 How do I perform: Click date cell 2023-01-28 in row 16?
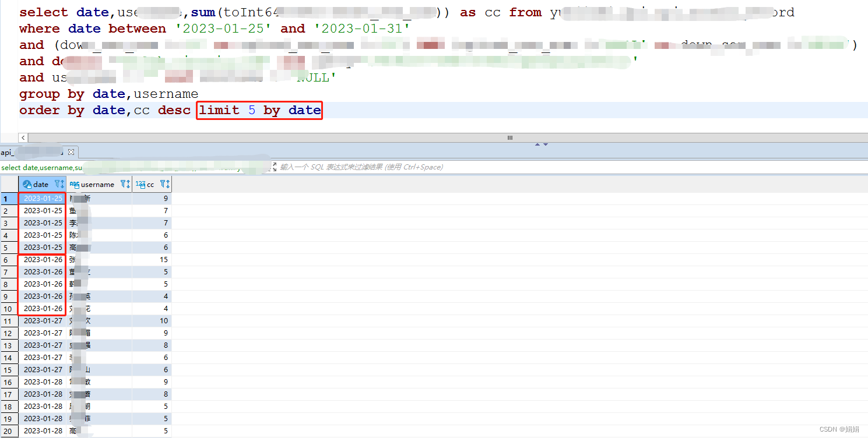43,382
